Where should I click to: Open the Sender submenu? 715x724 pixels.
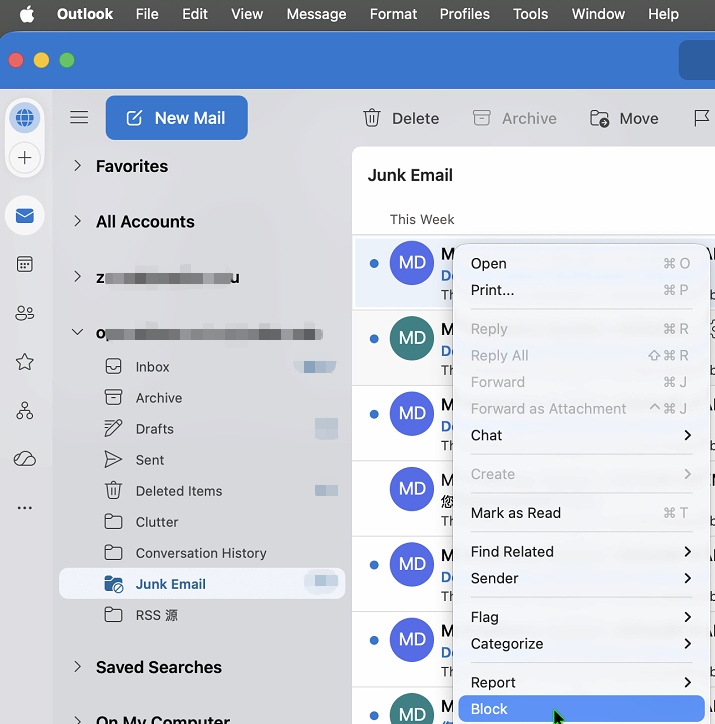[x=580, y=578]
